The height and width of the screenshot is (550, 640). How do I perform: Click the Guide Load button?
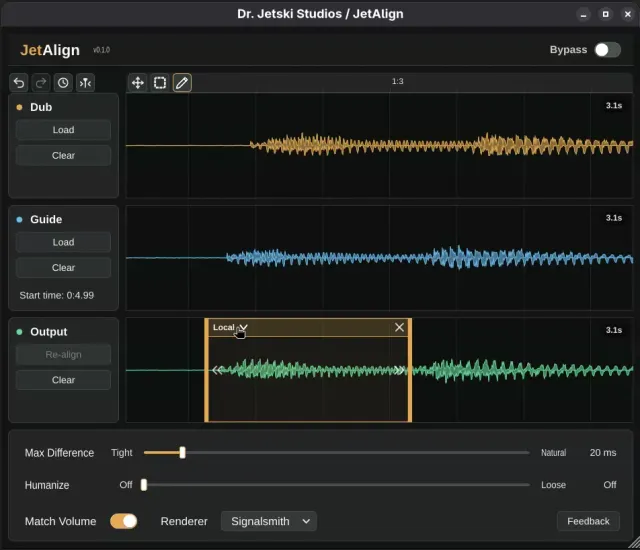pos(63,242)
